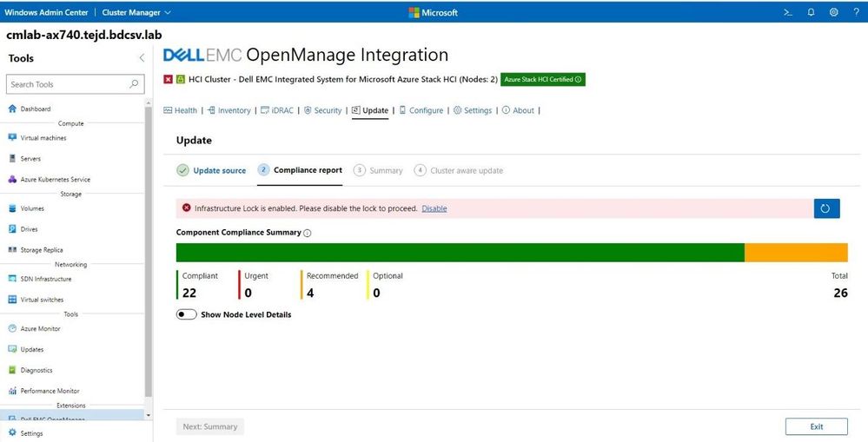Click the Next: Summary button
The width and height of the screenshot is (868, 442).
click(x=210, y=426)
